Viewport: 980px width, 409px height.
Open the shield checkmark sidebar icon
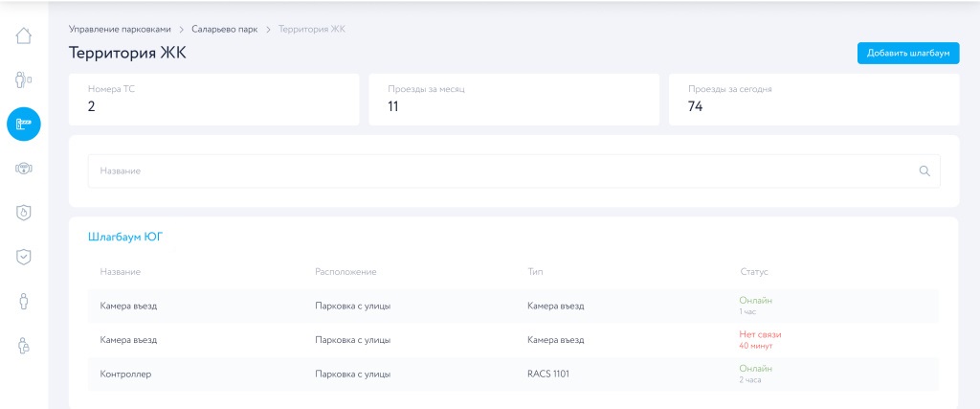click(x=24, y=257)
